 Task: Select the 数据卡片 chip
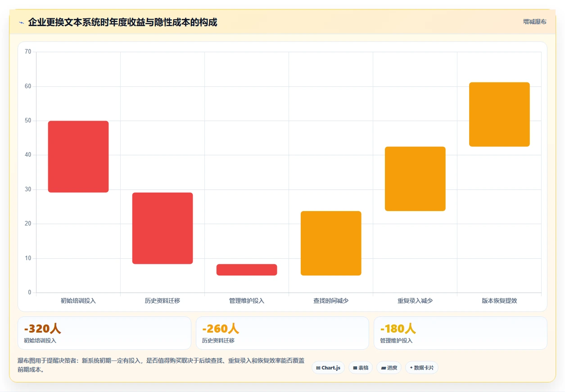[421, 368]
